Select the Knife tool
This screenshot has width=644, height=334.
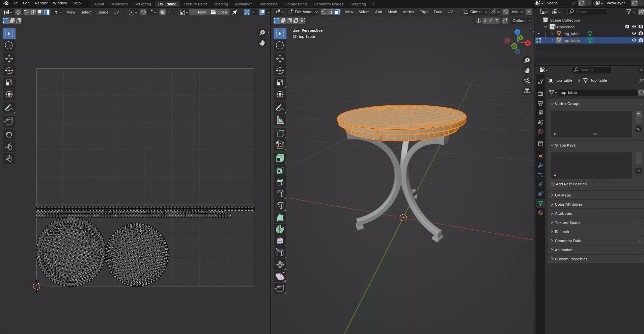pos(280,206)
